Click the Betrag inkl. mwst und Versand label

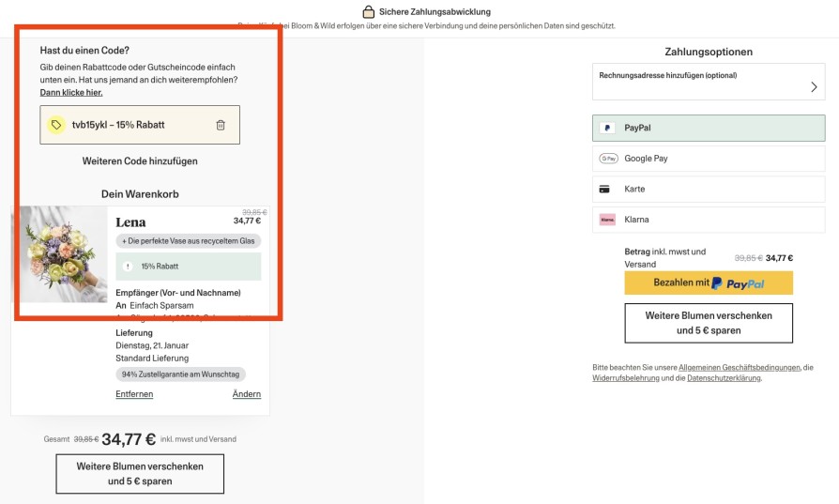click(665, 258)
